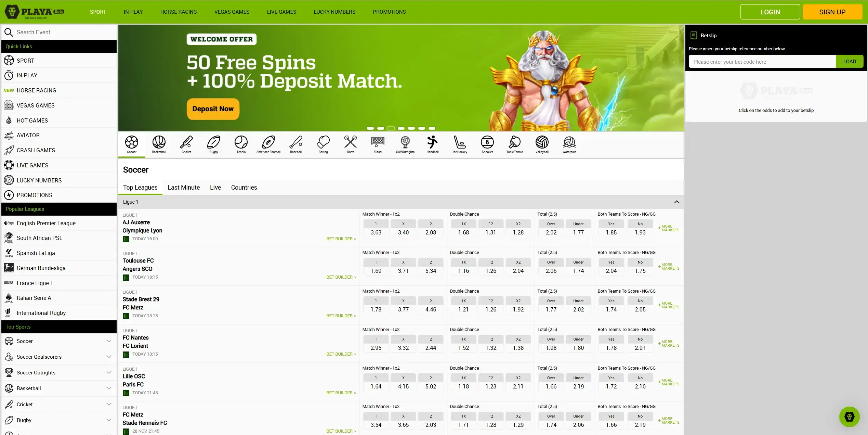
Task: Toggle Yes 1.72 for Lille BTTS
Action: 611,386
